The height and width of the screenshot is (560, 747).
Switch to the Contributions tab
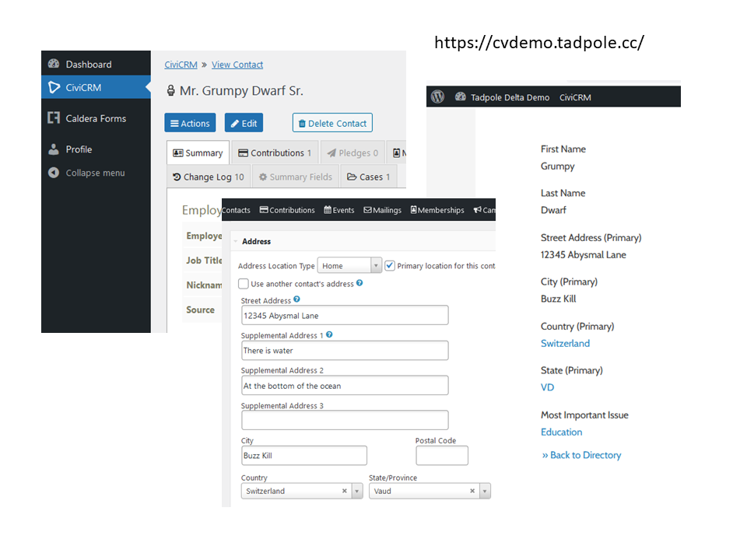(x=275, y=152)
